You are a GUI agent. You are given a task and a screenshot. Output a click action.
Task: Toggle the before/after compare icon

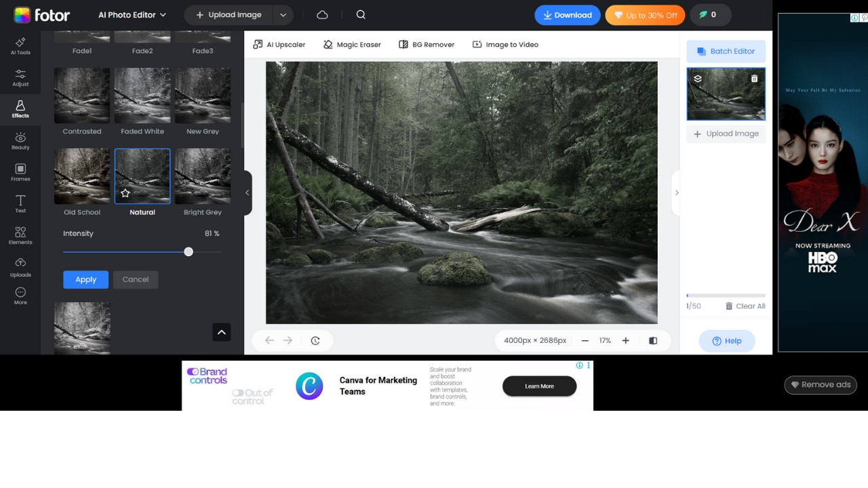(x=653, y=341)
